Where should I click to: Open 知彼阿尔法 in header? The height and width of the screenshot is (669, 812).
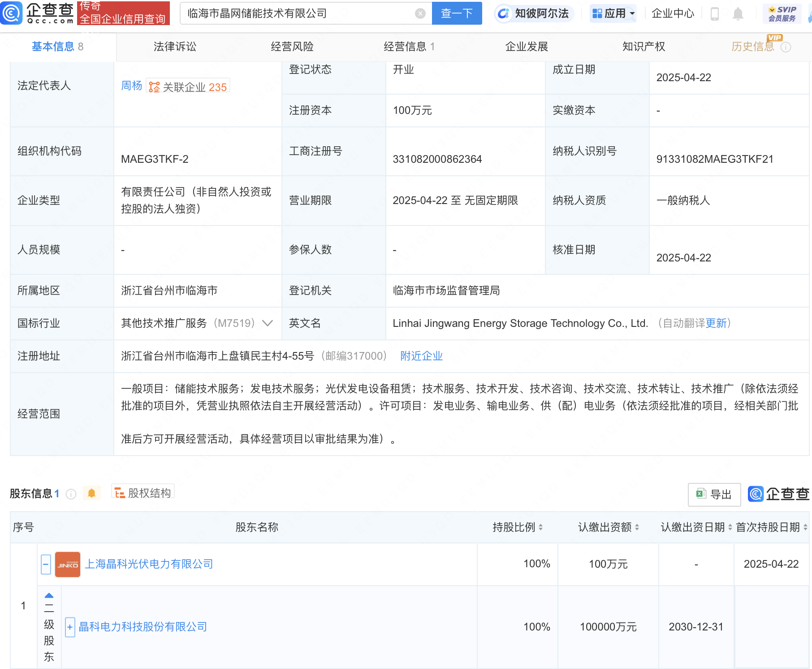point(542,13)
